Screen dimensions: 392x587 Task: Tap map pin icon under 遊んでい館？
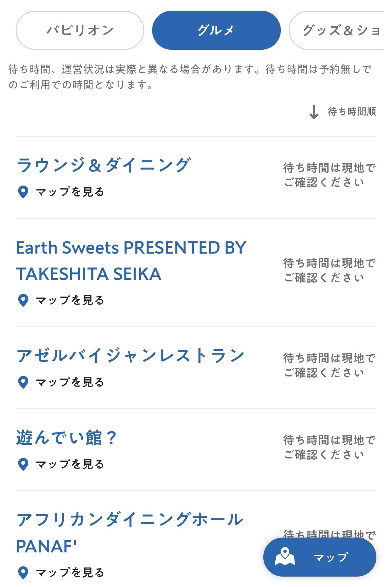coord(23,464)
